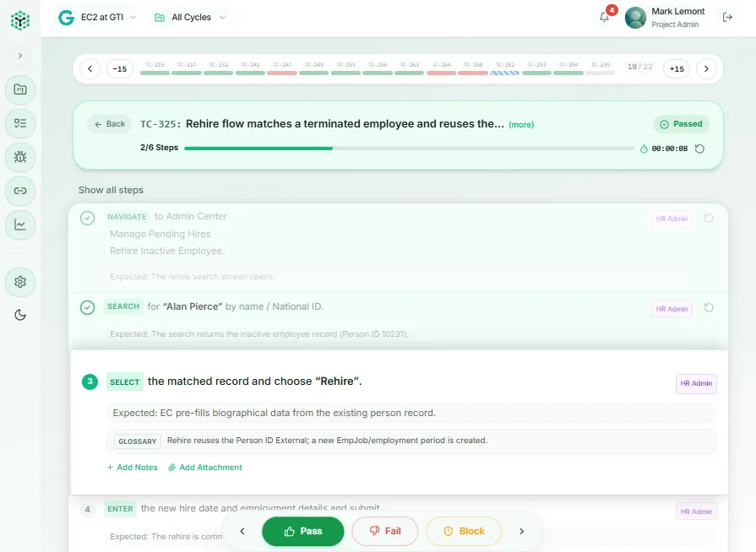Reset the Navigate step result
The height and width of the screenshot is (552, 756).
point(709,219)
